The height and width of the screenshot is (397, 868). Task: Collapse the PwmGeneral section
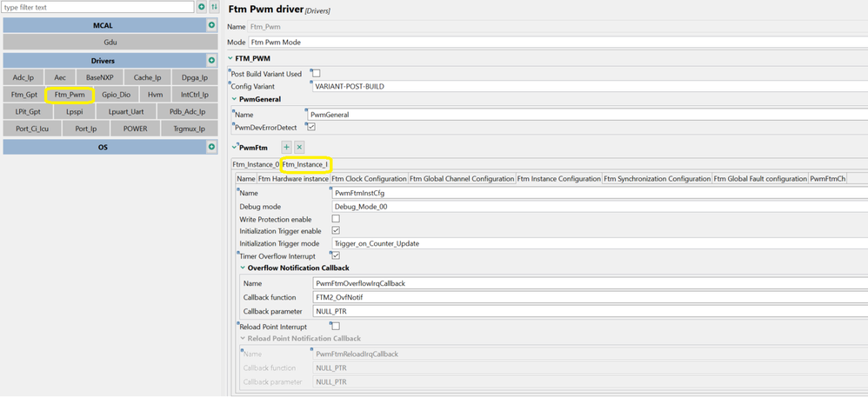(235, 99)
